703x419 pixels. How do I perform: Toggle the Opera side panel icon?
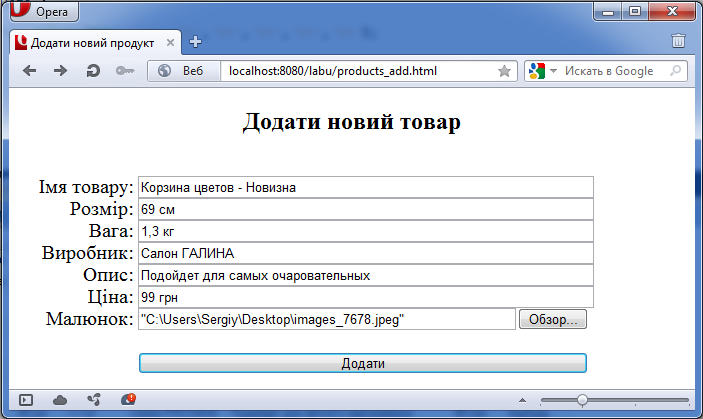(26, 400)
